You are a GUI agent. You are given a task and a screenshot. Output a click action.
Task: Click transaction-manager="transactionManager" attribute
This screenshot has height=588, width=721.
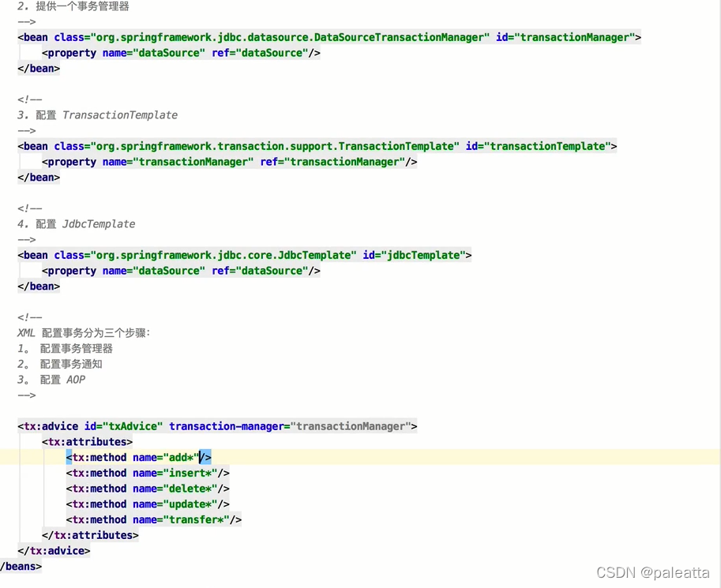pyautogui.click(x=290, y=426)
